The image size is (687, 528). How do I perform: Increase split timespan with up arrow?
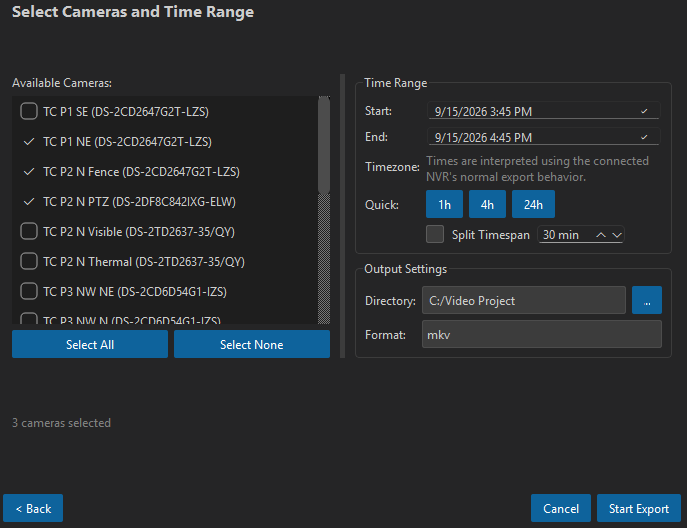tap(601, 235)
